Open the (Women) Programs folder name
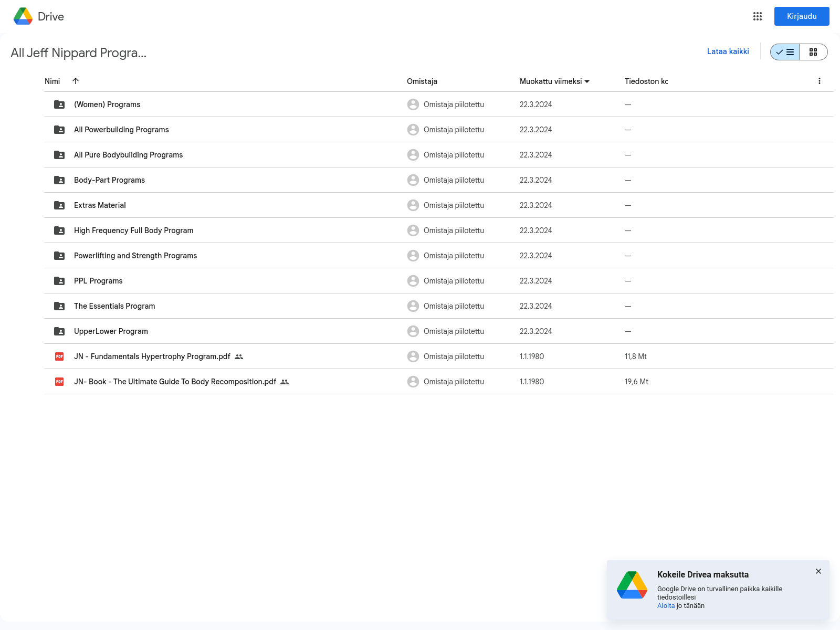This screenshot has height=630, width=840. (107, 104)
